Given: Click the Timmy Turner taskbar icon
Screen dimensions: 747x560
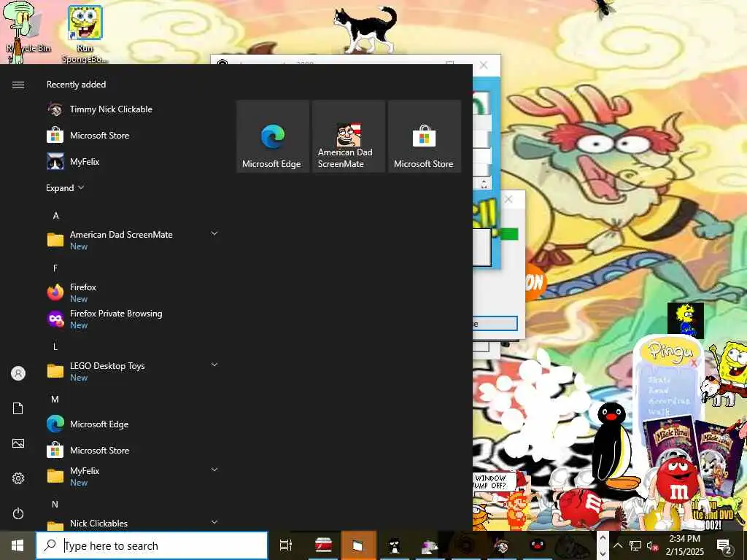Looking at the screenshot, I should click(500, 545).
